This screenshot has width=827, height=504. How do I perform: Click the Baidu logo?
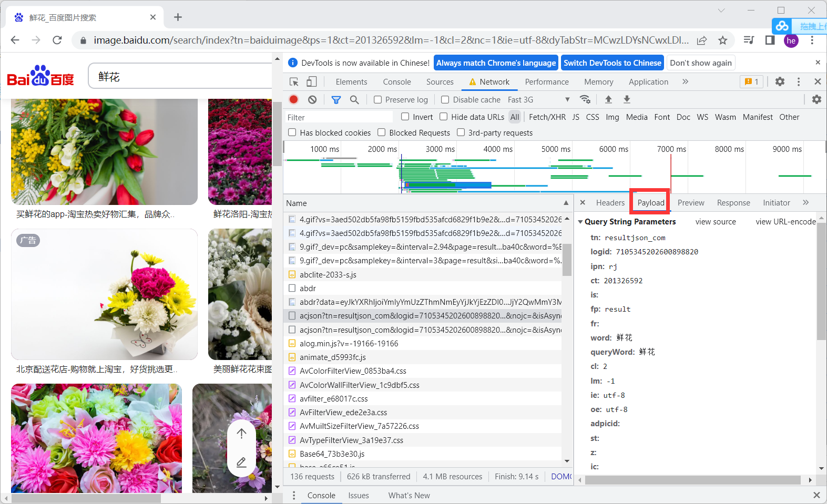coord(40,76)
